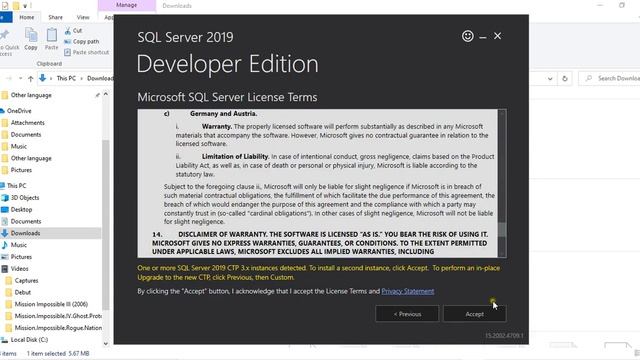
Task: Open Other language folder under OneDrive
Action: click(x=31, y=158)
